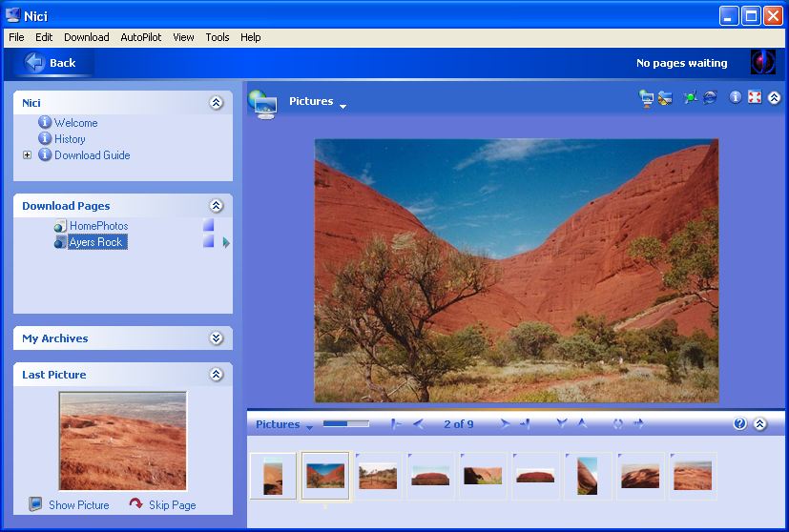
Task: Select the seventh portrait thumbnail with sky
Action: click(588, 476)
